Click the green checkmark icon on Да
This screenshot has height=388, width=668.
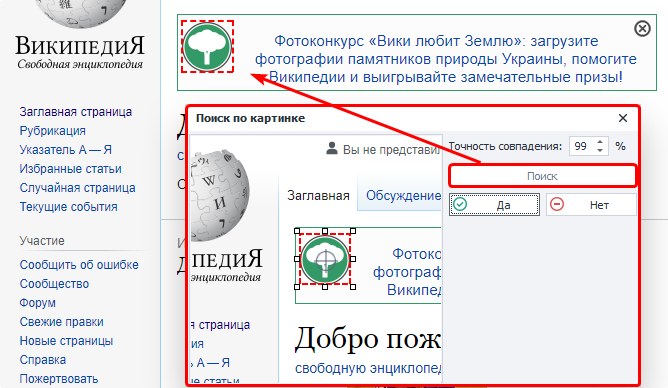pyautogui.click(x=460, y=204)
